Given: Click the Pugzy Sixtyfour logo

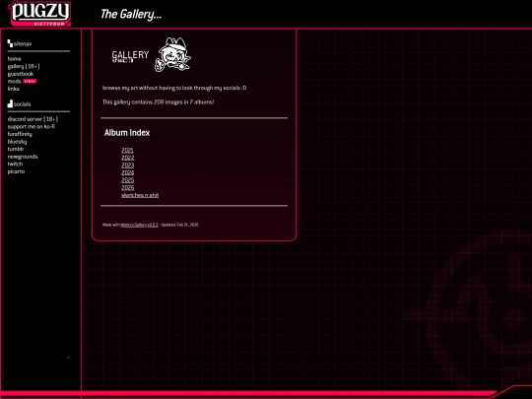Looking at the screenshot, I should (39, 13).
